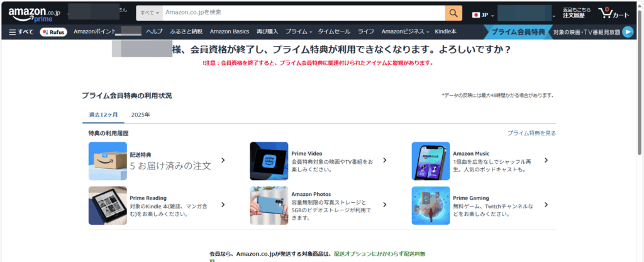Image resolution: width=644 pixels, height=262 pixels.
Task: Expand the Amazonビジネス navigation dropdown
Action: tap(405, 31)
